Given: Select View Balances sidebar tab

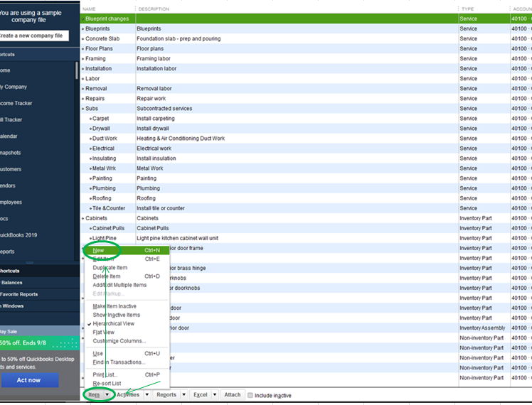Looking at the screenshot, I should 40,283.
